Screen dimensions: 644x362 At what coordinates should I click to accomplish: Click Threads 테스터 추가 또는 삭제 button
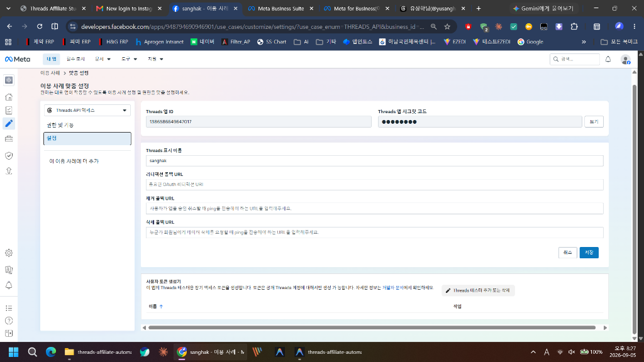click(478, 290)
